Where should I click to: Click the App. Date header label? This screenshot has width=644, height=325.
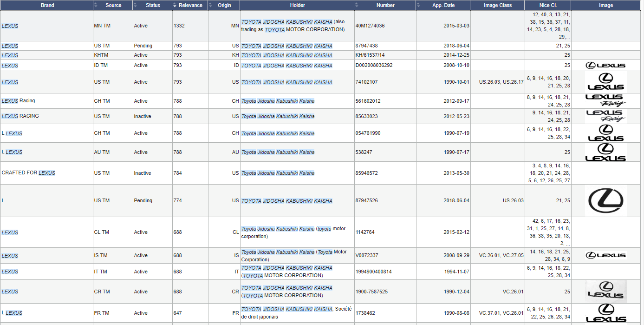tap(443, 5)
